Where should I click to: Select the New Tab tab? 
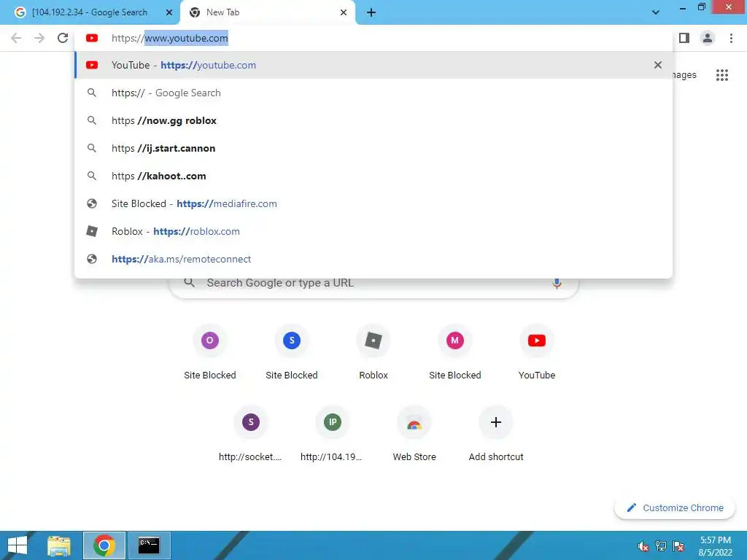tap(267, 12)
